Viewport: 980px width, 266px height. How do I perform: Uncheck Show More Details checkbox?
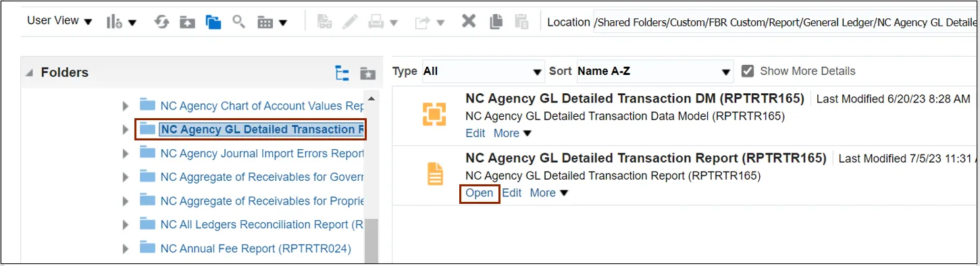[748, 71]
